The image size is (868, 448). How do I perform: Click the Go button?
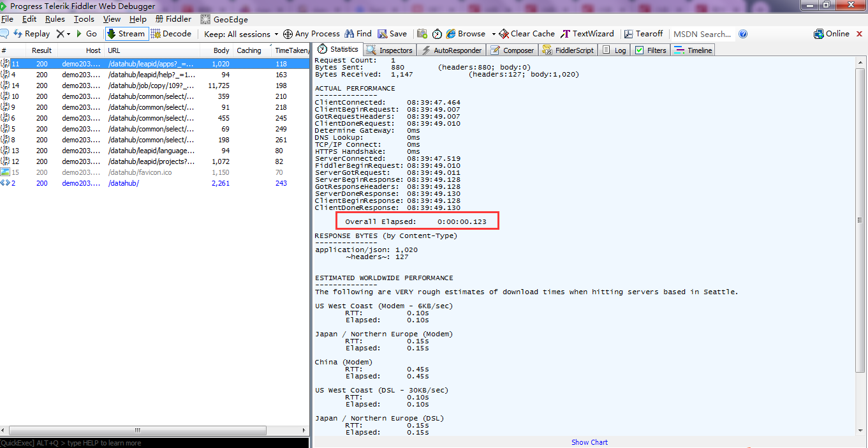pyautogui.click(x=89, y=33)
